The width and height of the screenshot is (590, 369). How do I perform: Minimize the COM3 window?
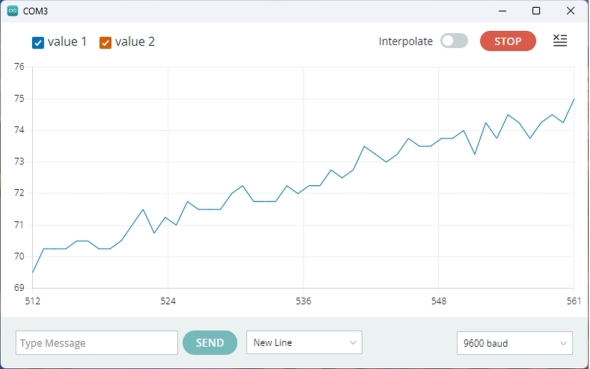(x=502, y=11)
